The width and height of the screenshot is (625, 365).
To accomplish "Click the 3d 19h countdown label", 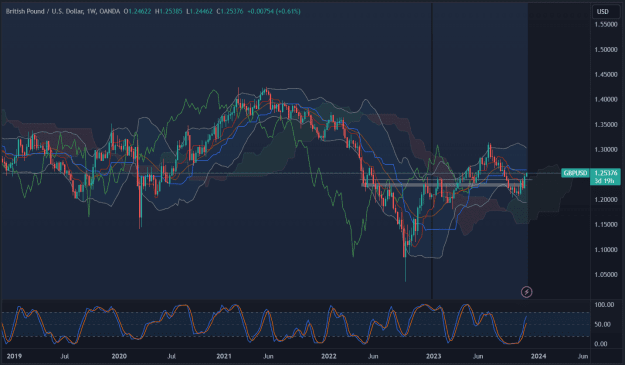I will [x=605, y=181].
